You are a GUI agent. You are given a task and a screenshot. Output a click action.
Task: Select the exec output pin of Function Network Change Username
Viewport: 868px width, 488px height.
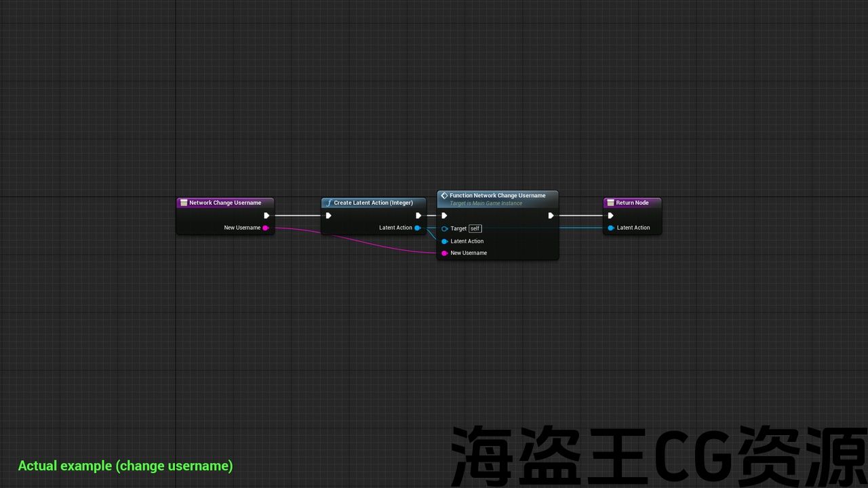click(x=551, y=216)
